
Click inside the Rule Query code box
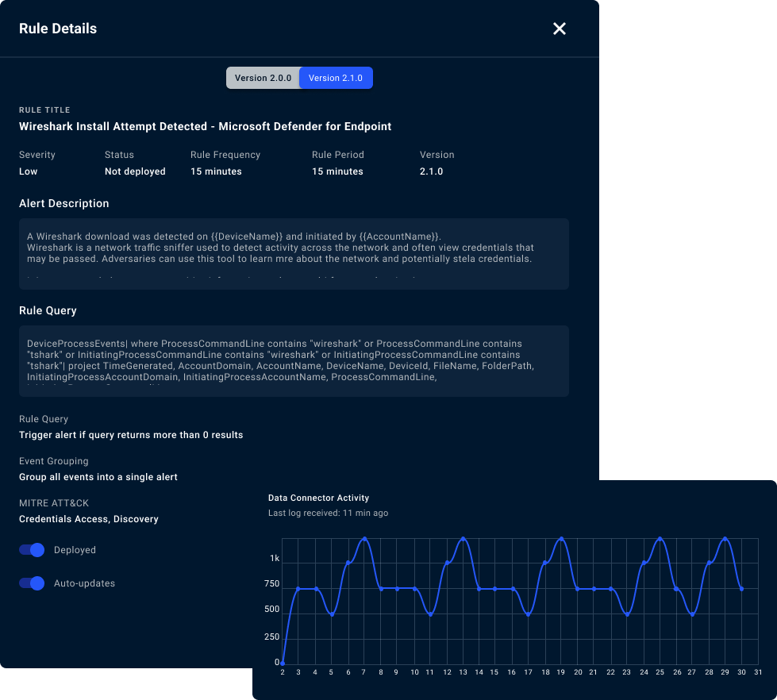tap(294, 360)
